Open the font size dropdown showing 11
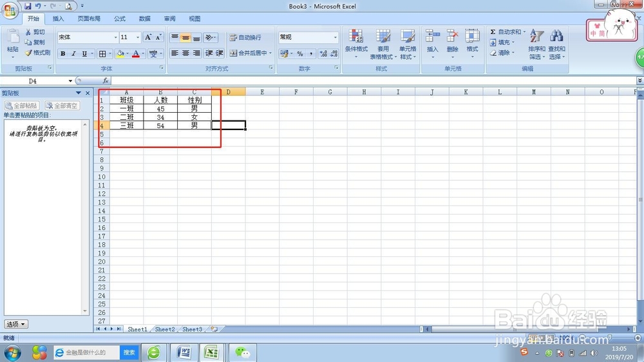 (138, 37)
